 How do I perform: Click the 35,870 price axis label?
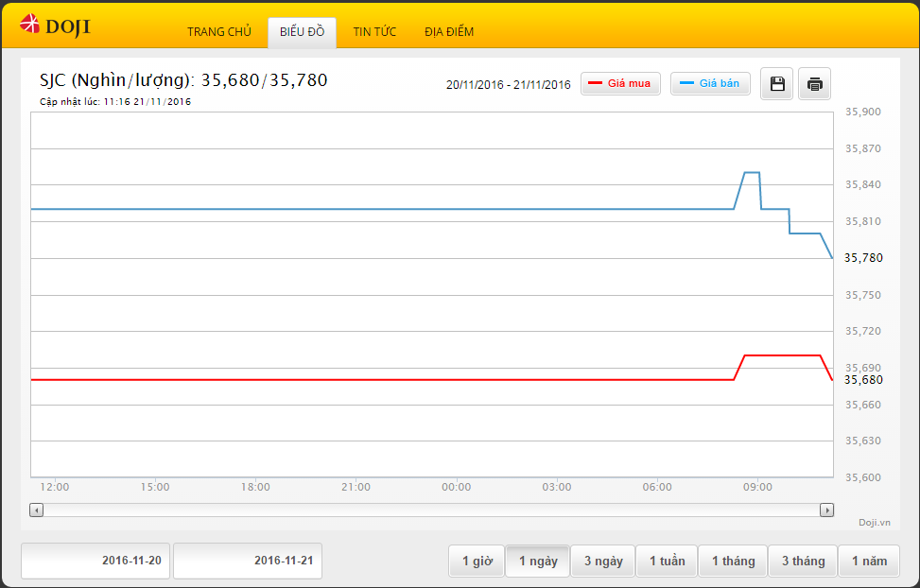click(x=863, y=148)
